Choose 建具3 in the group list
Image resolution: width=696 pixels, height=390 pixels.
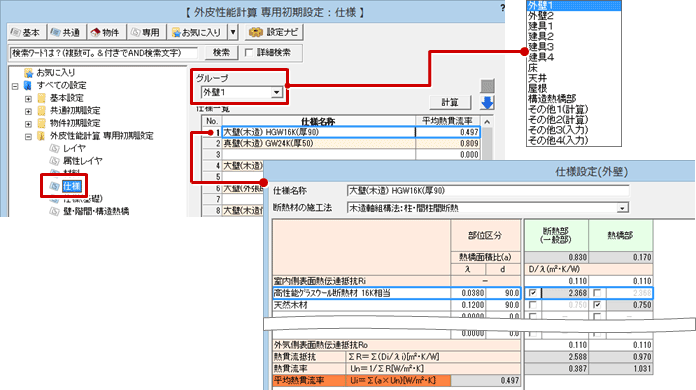(x=541, y=47)
